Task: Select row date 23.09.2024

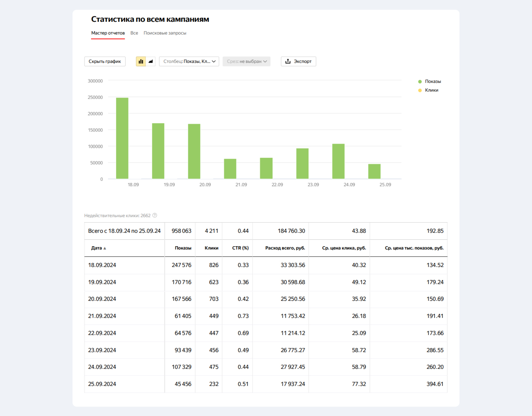Action: coord(102,350)
